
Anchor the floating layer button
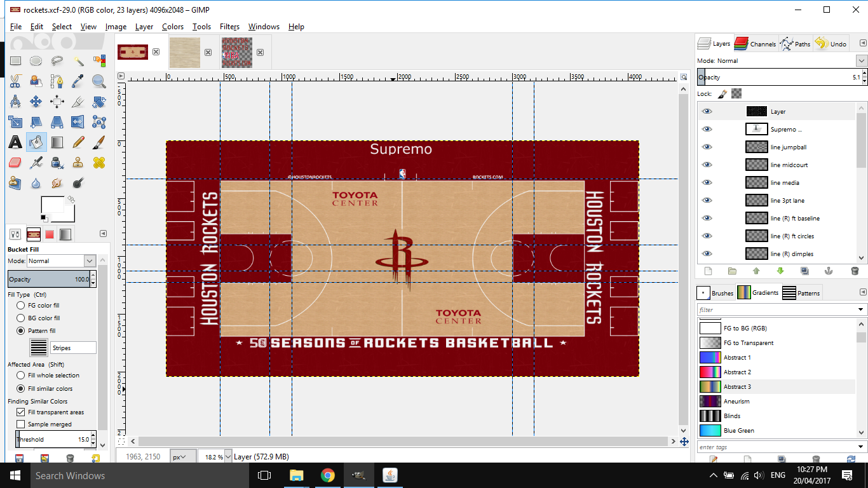(829, 271)
